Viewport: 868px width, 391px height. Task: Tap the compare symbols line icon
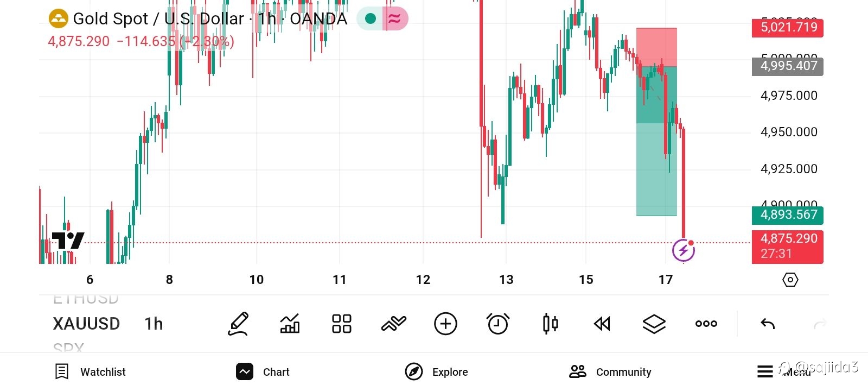(x=394, y=324)
